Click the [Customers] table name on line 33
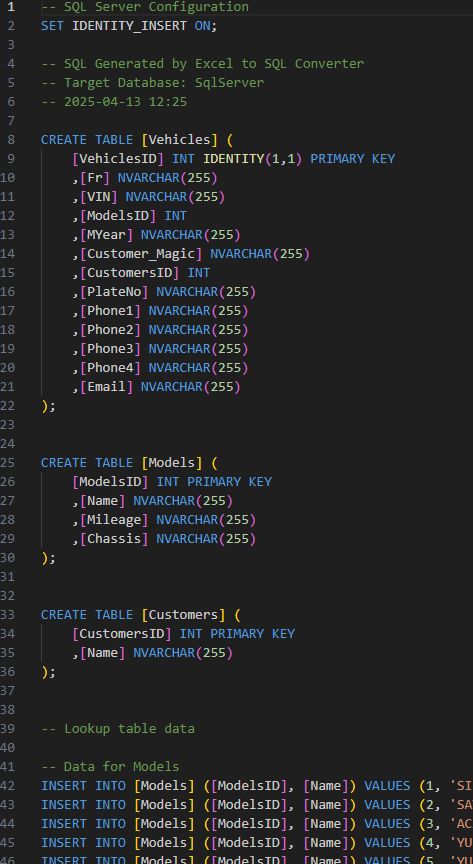Image resolution: width=473 pixels, height=864 pixels. (184, 615)
